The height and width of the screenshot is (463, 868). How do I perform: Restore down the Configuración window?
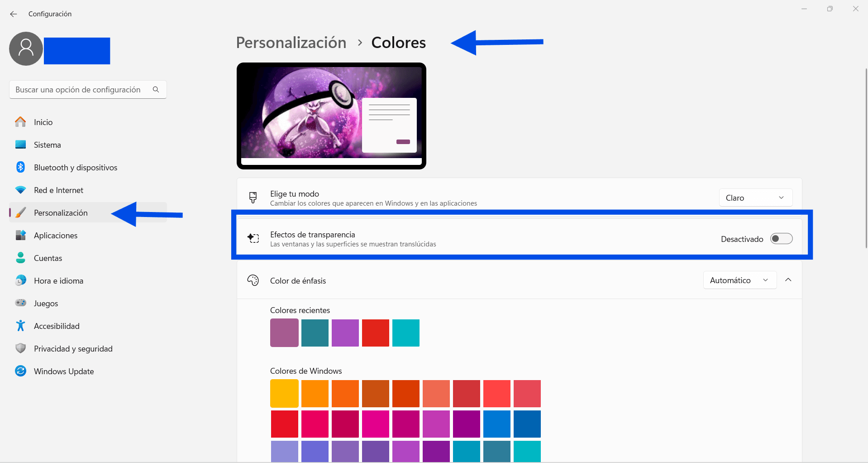pyautogui.click(x=830, y=9)
